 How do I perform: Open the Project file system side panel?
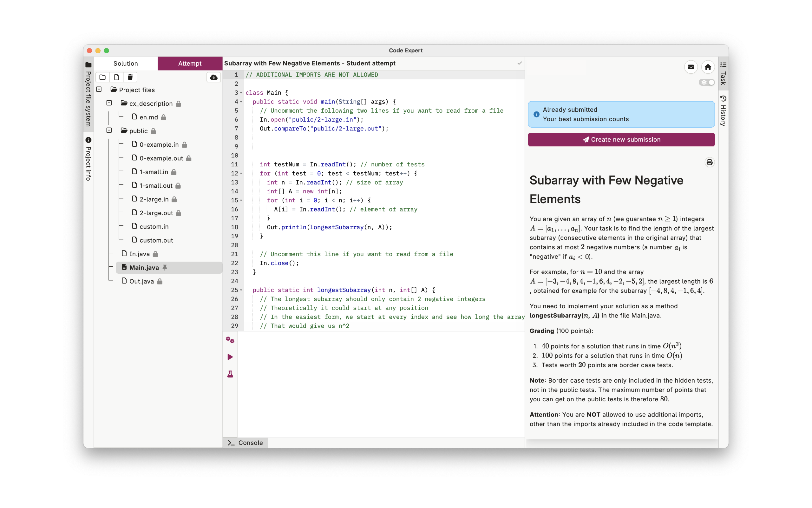(x=88, y=94)
